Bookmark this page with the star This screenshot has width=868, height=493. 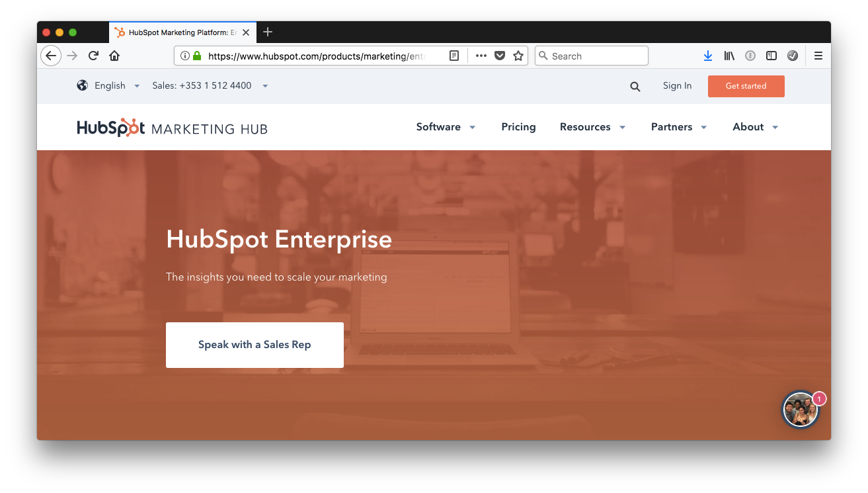518,56
